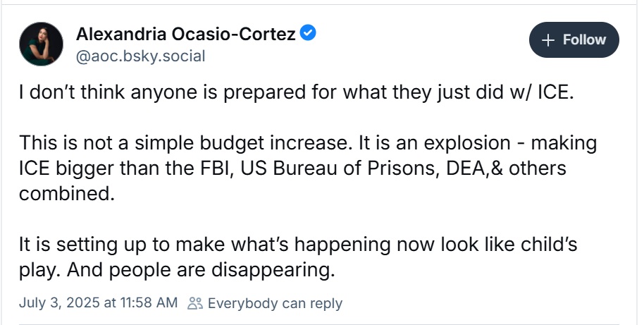Click the plus icon in Follow button

[548, 40]
